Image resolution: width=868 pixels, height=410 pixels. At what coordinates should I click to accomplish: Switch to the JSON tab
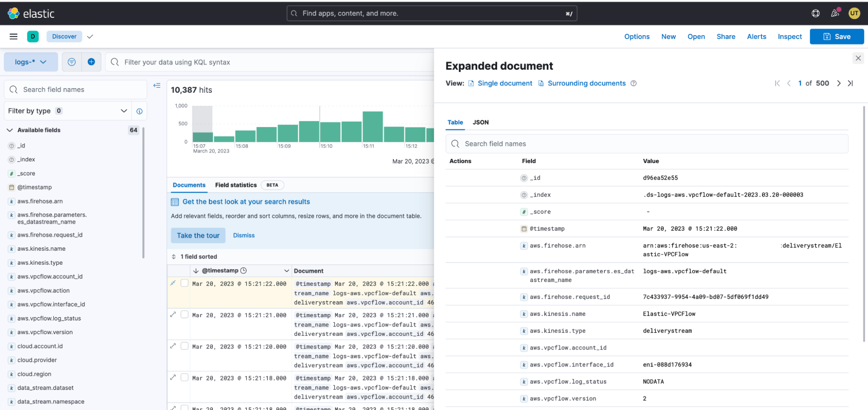pyautogui.click(x=480, y=122)
